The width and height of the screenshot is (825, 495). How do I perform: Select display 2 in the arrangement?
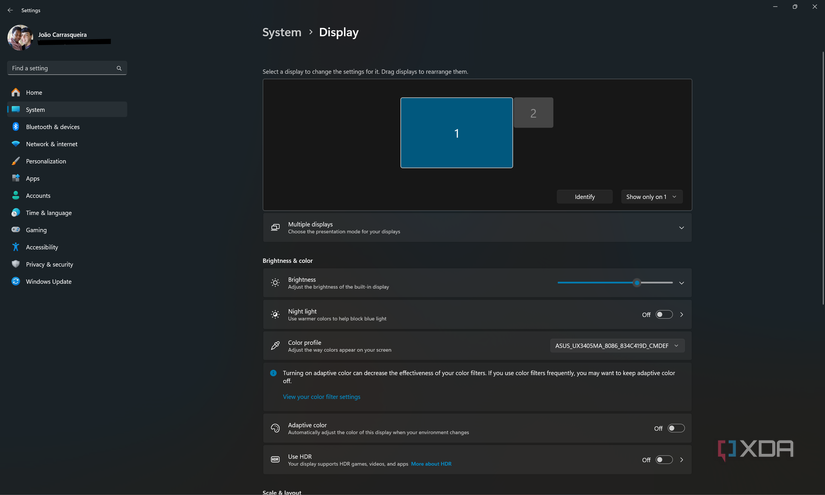(x=533, y=113)
